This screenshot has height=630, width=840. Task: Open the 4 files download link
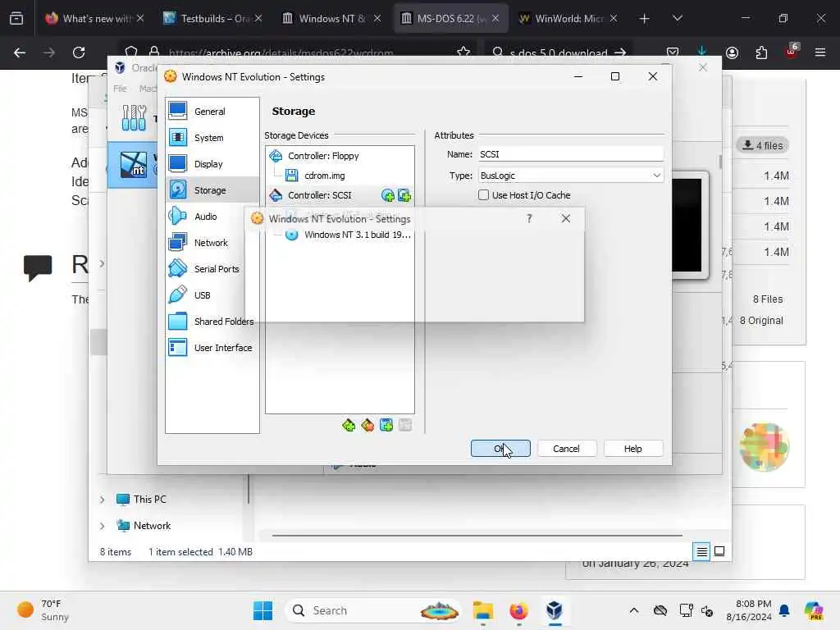pos(763,145)
